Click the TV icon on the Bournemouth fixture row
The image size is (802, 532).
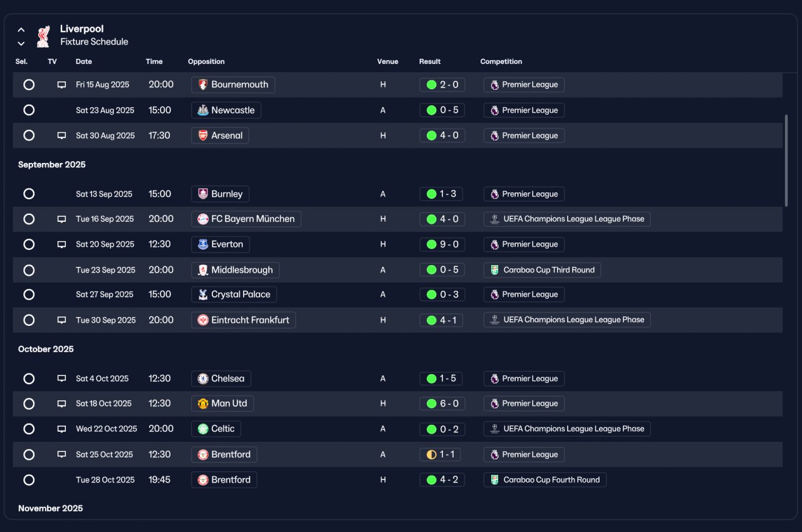tap(61, 85)
